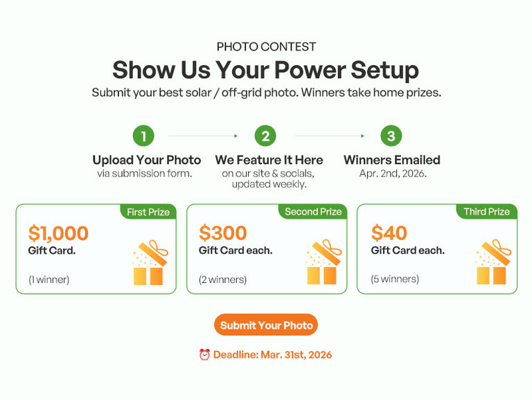Viewport: 532px width, 400px height.
Task: Select the First Prize badge label
Action: tap(148, 212)
